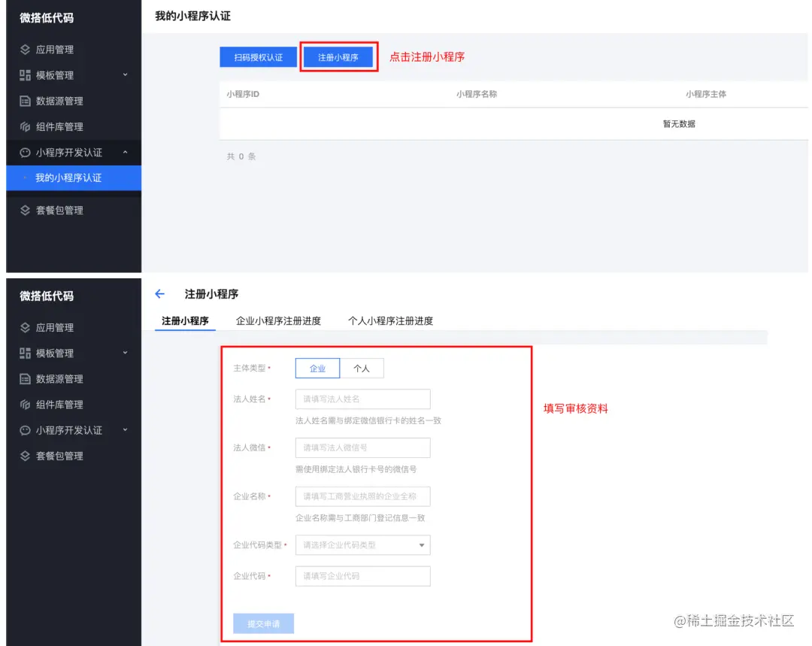Click 套餐包管理 icon in bottom sidebar
812x646 pixels.
[x=25, y=456]
